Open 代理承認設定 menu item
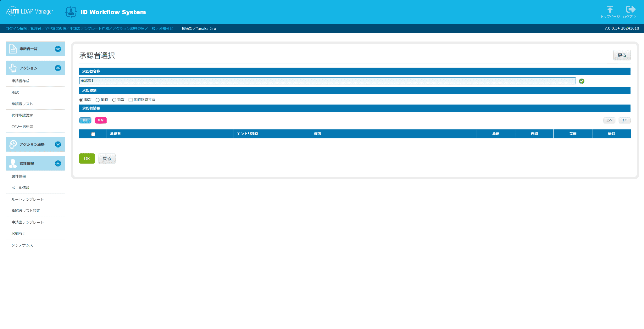644x329 pixels. 35,115
